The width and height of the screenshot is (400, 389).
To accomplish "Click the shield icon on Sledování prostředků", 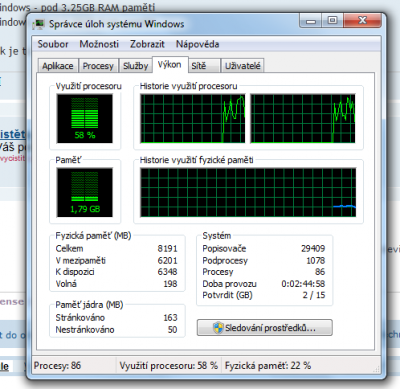I will [218, 328].
